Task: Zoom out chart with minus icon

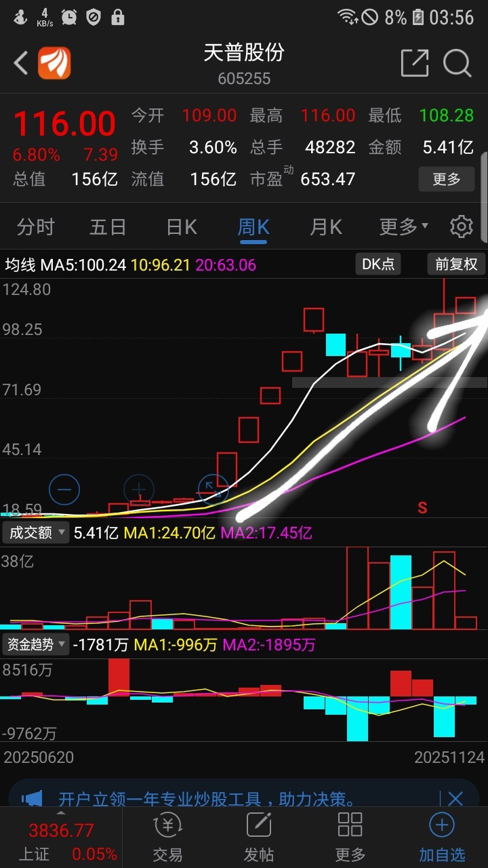Action: coord(65,489)
